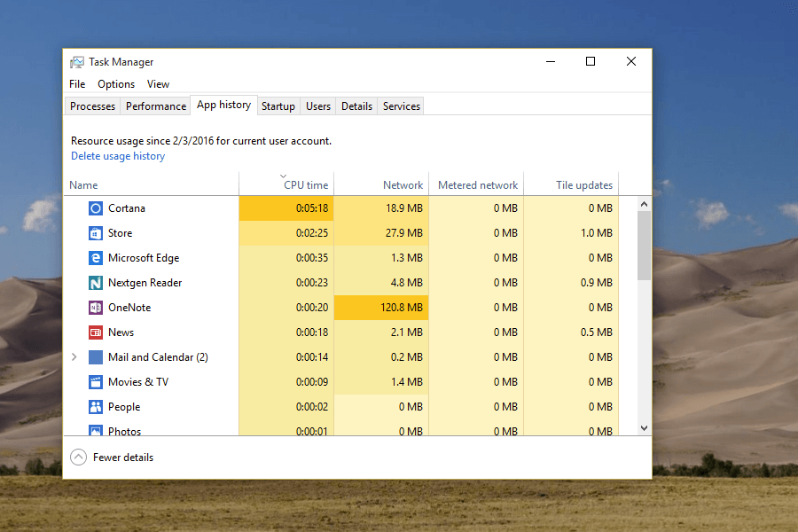Screen dimensions: 798x532
Task: Click the list scrollbar down arrow
Action: click(645, 428)
